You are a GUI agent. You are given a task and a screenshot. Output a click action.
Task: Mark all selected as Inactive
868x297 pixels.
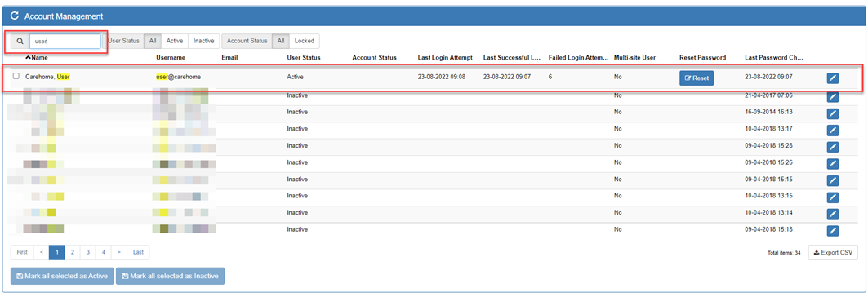point(171,276)
